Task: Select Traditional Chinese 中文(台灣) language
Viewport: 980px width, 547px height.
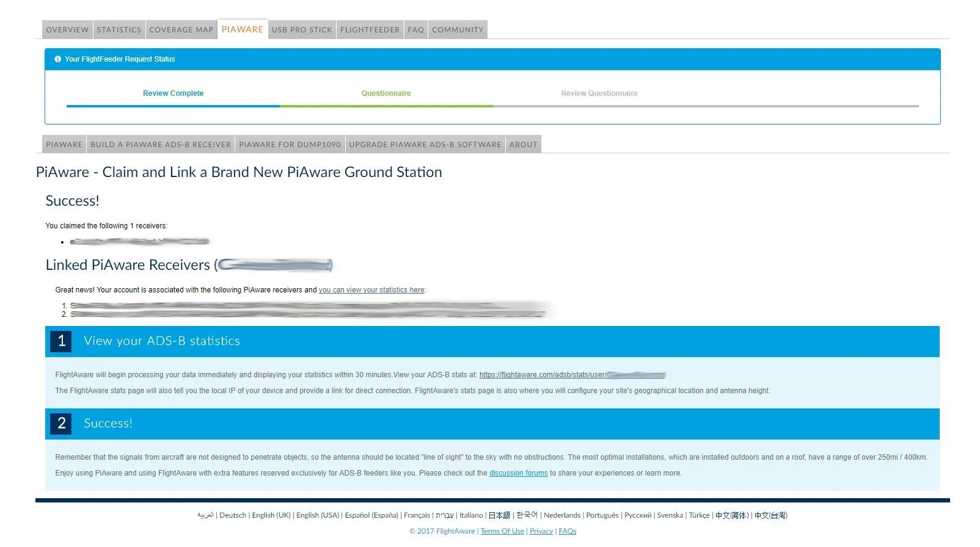Action: pyautogui.click(x=771, y=515)
